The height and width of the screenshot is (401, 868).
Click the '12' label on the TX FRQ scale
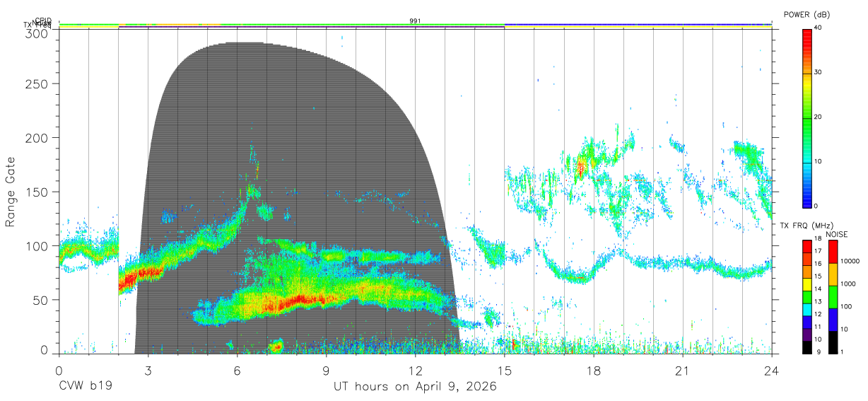point(818,314)
